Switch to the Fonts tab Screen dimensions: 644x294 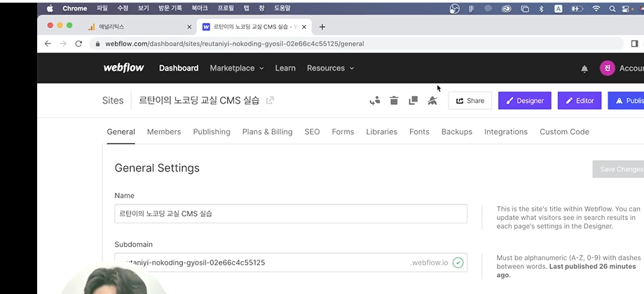(x=419, y=132)
